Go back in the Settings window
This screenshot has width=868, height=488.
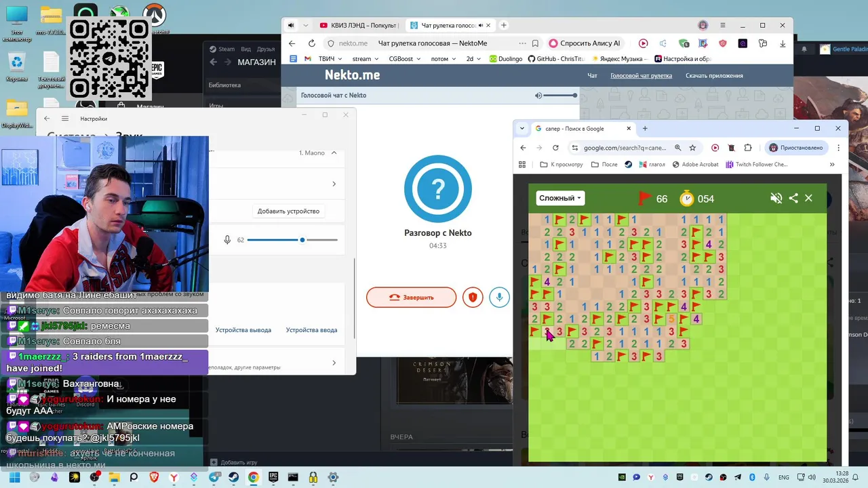click(x=47, y=119)
